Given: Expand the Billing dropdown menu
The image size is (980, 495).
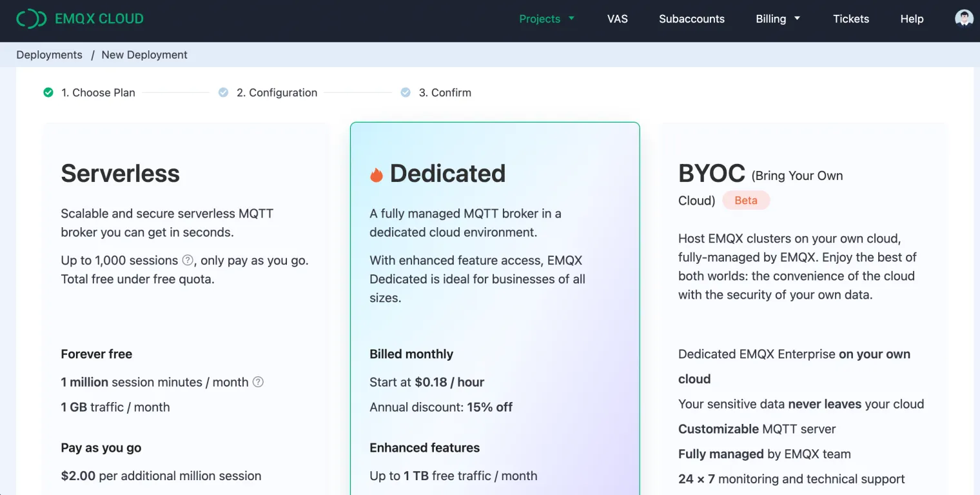Looking at the screenshot, I should [x=778, y=19].
